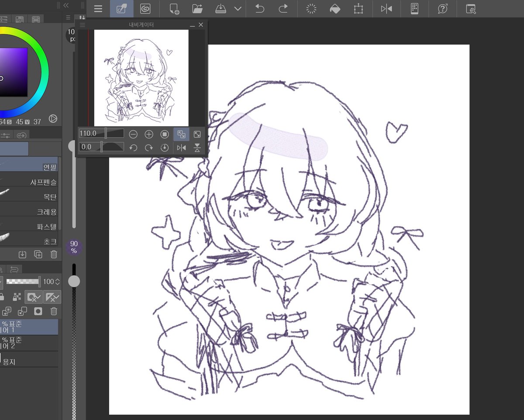Open the sub tool detail sliders tab
This screenshot has width=524, height=420.
click(5, 136)
